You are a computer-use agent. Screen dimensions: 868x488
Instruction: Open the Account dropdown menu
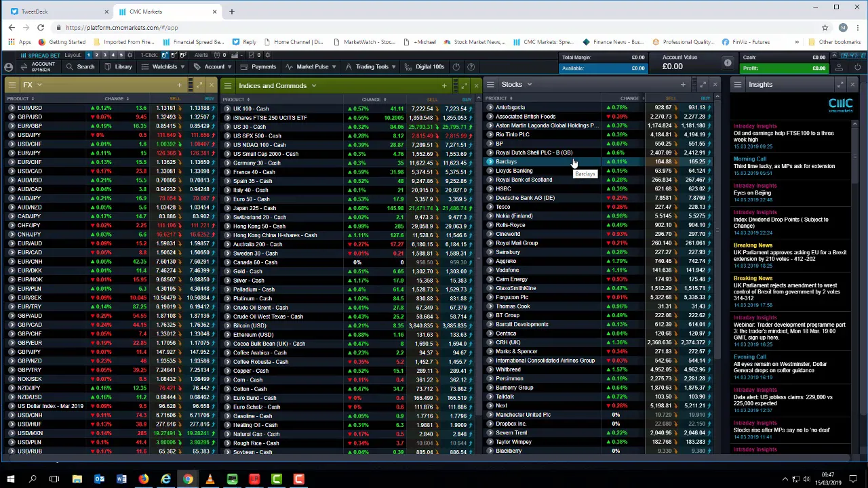click(x=214, y=66)
